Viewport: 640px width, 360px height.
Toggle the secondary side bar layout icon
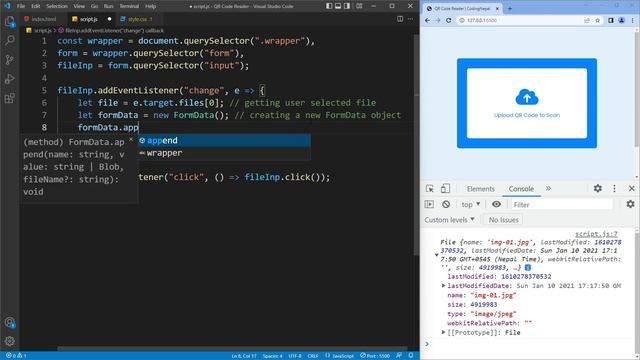click(x=347, y=6)
